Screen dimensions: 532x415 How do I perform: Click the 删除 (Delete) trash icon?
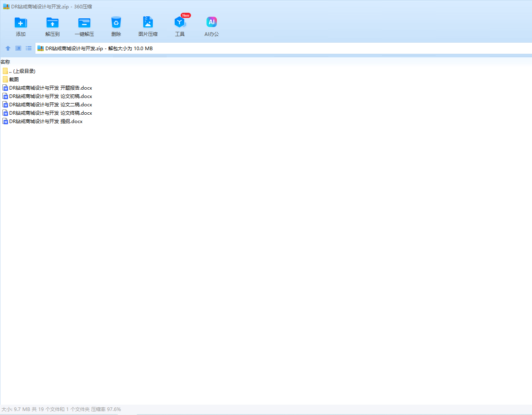click(116, 23)
